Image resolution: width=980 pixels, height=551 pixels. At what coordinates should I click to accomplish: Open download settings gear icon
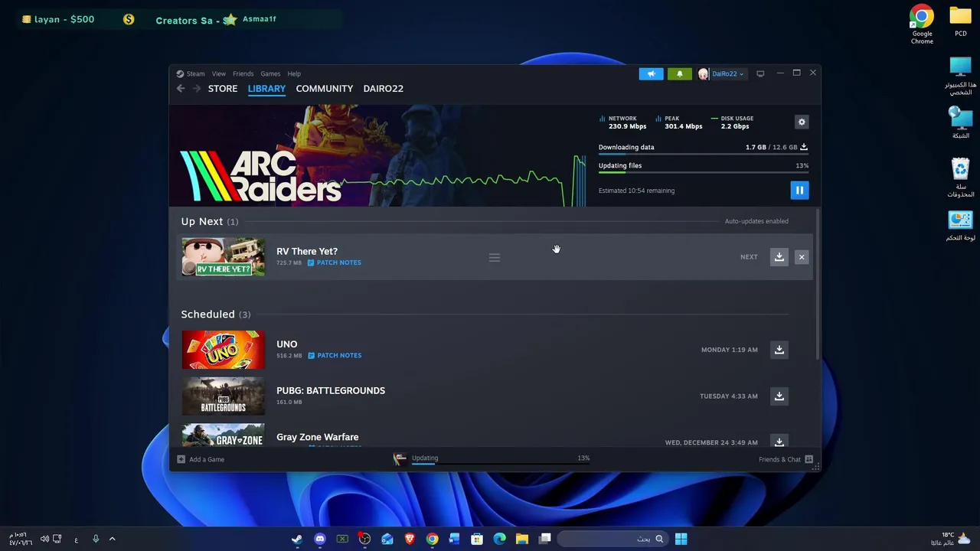(802, 122)
